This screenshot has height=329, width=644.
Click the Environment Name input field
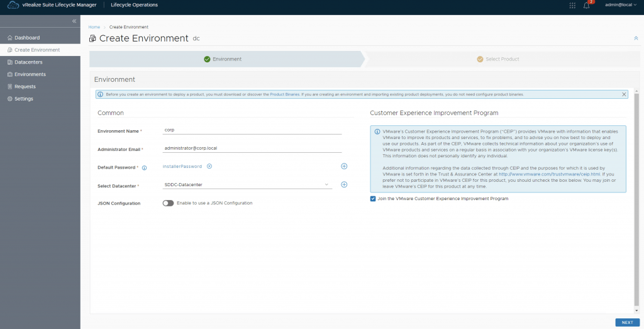(x=252, y=130)
